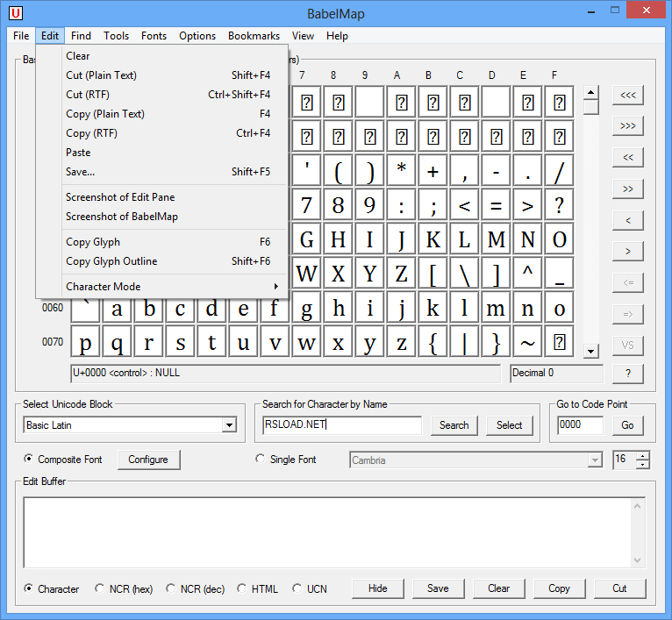This screenshot has width=672, height=620.
Task: Open the Find menu
Action: tap(81, 36)
